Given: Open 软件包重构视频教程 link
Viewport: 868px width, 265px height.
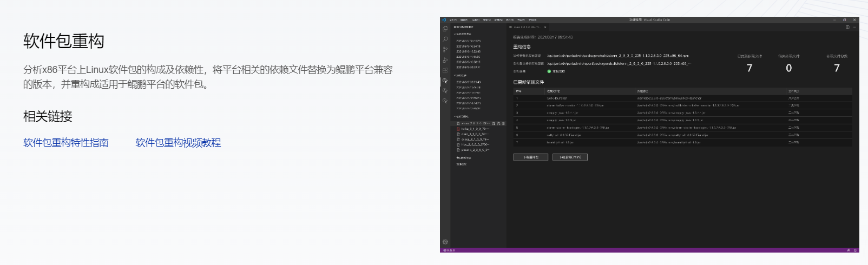Looking at the screenshot, I should pyautogui.click(x=178, y=143).
